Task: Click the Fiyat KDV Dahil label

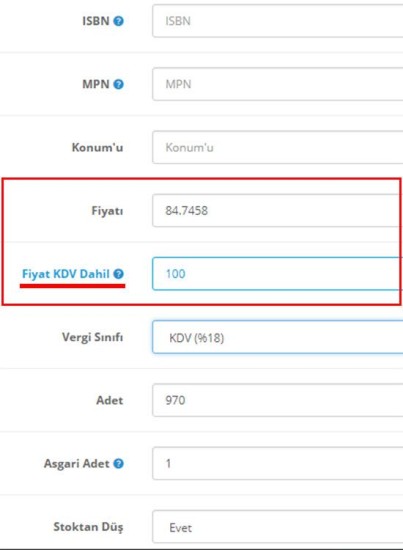Action: pos(66,274)
